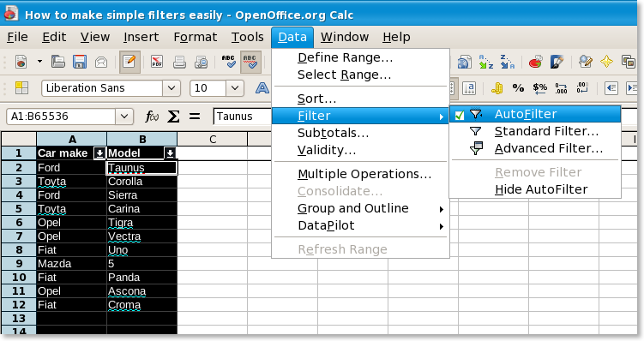Image resolution: width=644 pixels, height=341 pixels.
Task: Click the Gallery icon
Action: coord(629,62)
